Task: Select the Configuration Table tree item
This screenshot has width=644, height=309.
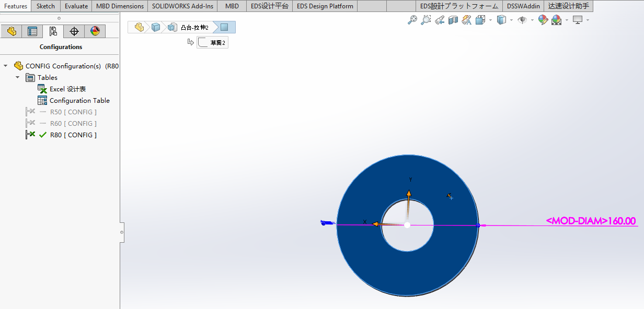Action: (79, 100)
